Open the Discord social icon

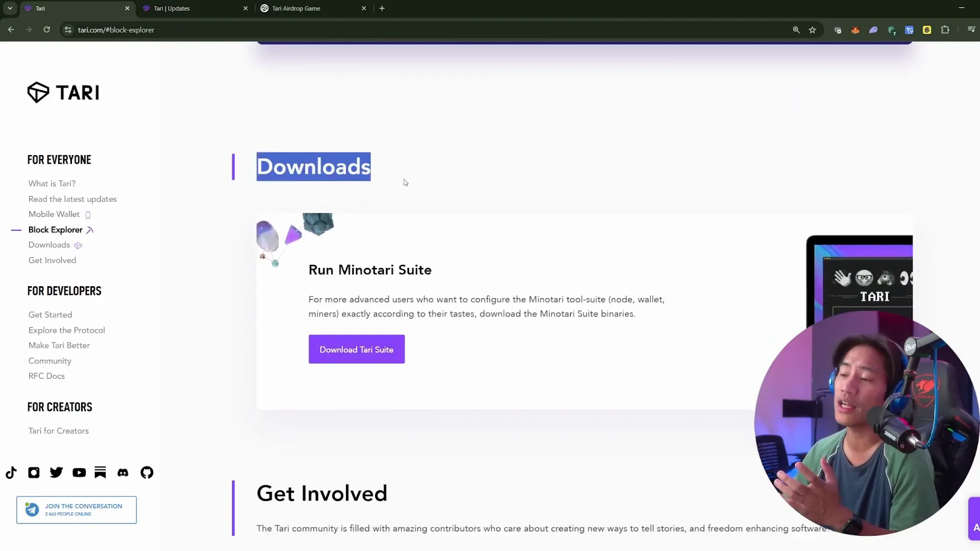pos(123,472)
